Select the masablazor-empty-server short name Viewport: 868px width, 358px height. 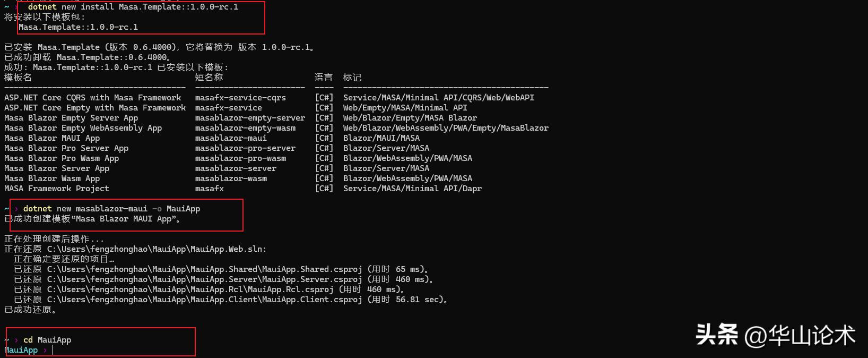(x=249, y=118)
